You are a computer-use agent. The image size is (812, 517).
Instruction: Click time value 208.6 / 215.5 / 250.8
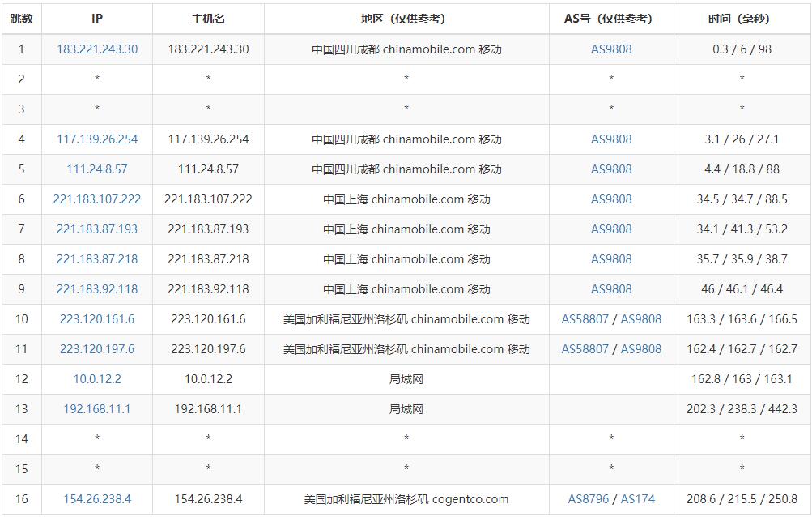click(742, 499)
